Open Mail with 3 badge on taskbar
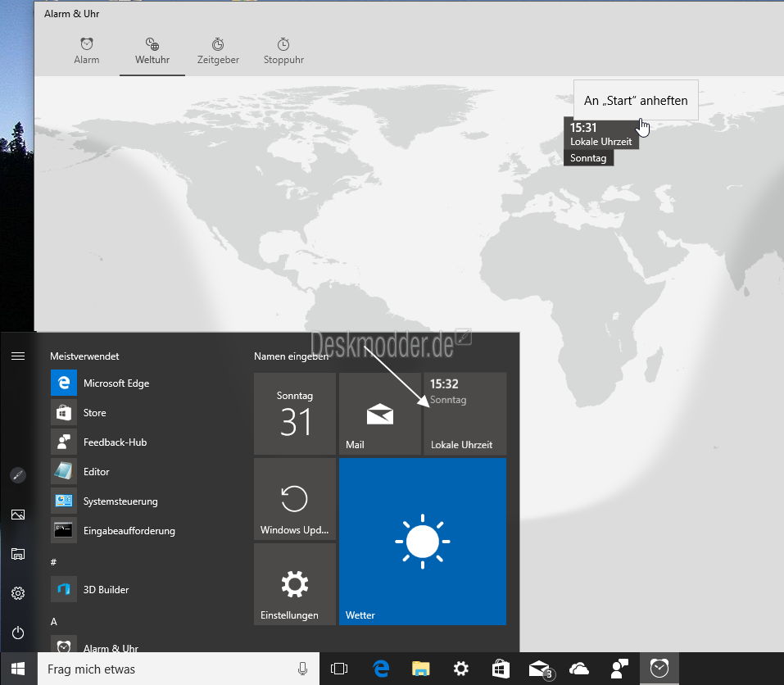The image size is (784, 685). click(541, 669)
